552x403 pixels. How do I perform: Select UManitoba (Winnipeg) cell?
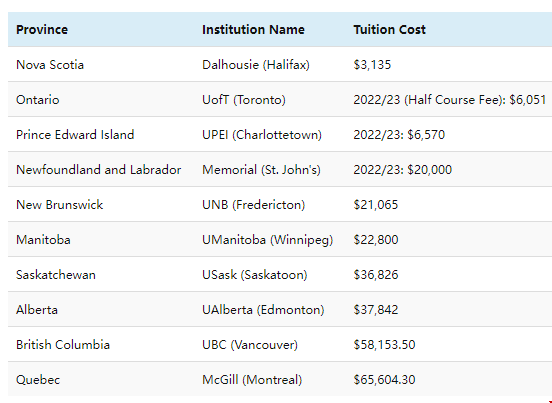point(268,240)
